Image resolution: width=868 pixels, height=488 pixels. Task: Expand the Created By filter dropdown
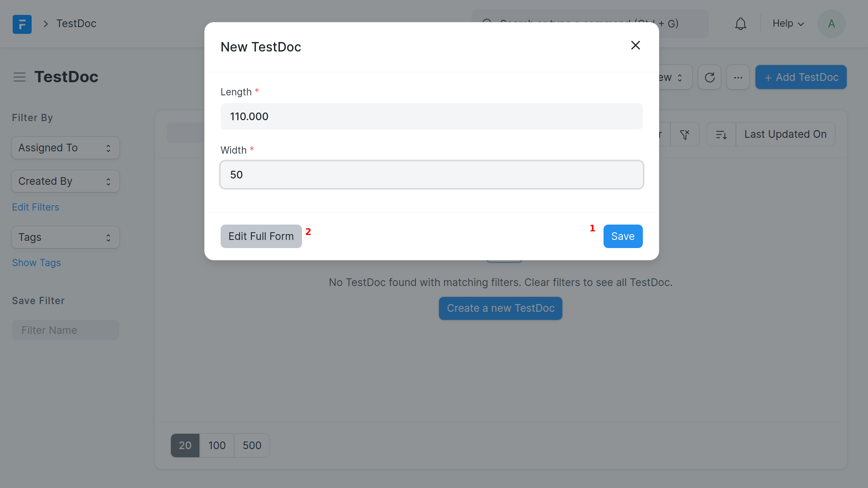(66, 181)
